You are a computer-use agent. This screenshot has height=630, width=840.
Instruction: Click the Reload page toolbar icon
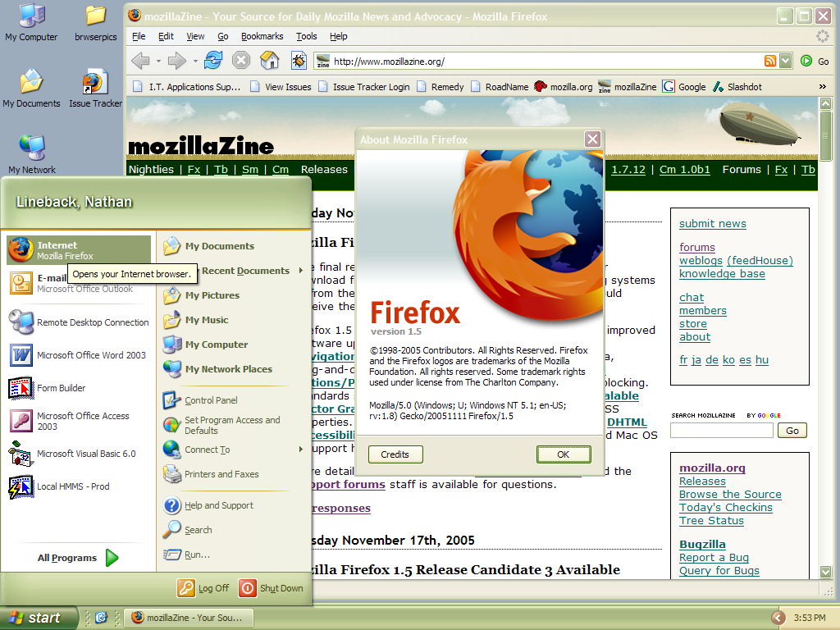[x=213, y=60]
